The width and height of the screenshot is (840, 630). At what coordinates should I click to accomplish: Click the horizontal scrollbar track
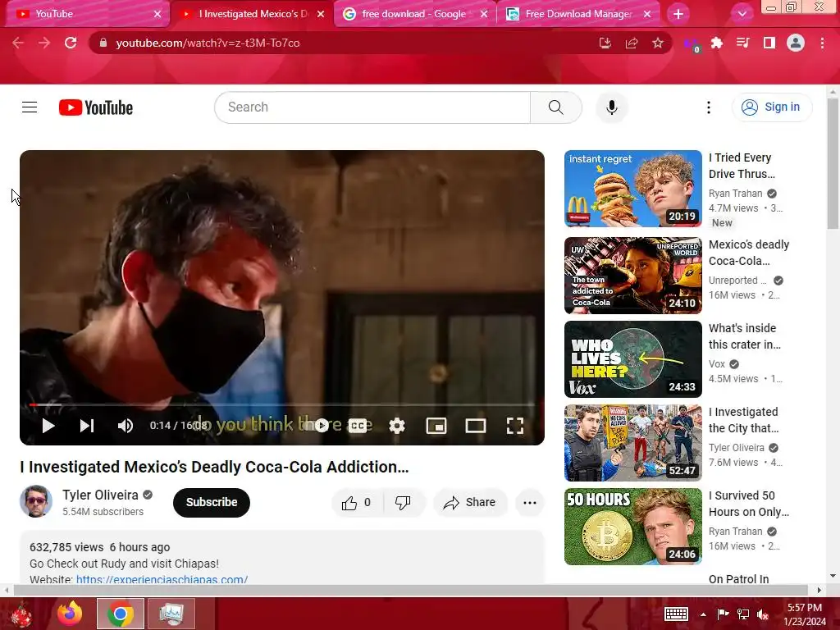[410, 590]
